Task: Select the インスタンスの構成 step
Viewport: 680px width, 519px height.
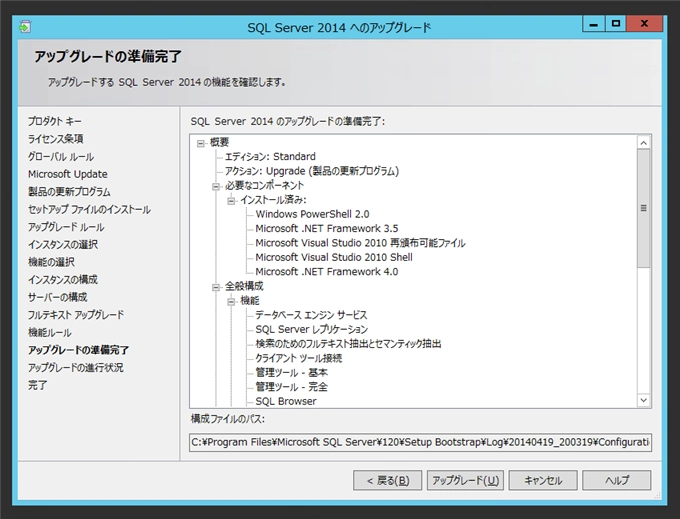Action: tap(63, 280)
